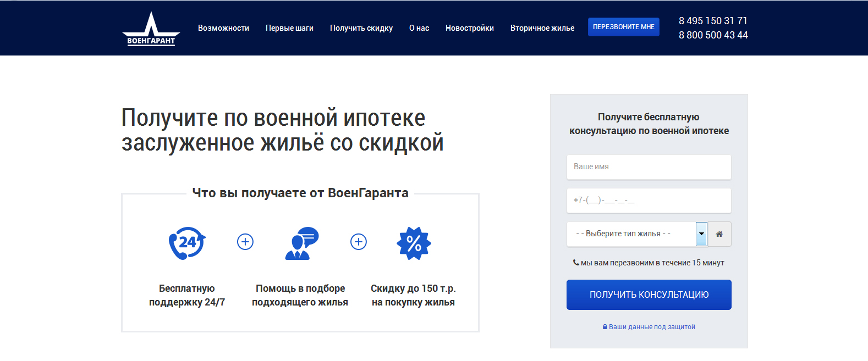Click the 24/7 phone support icon
The width and height of the screenshot is (868, 361).
[187, 243]
